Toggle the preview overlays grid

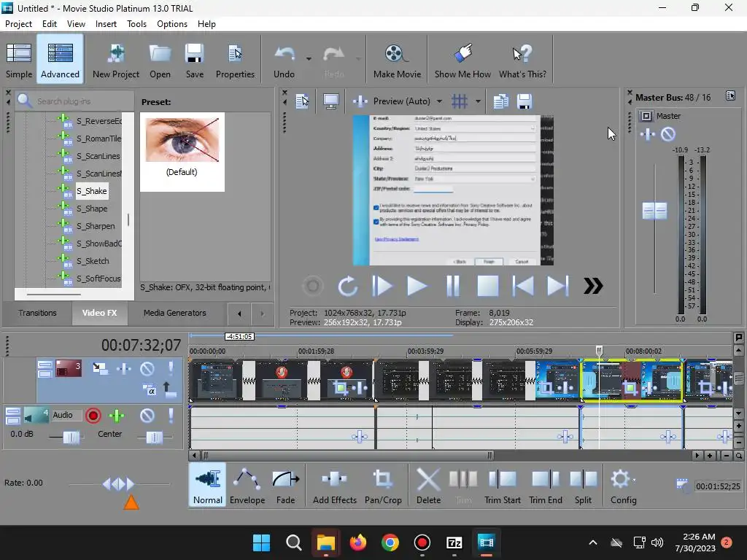click(460, 101)
